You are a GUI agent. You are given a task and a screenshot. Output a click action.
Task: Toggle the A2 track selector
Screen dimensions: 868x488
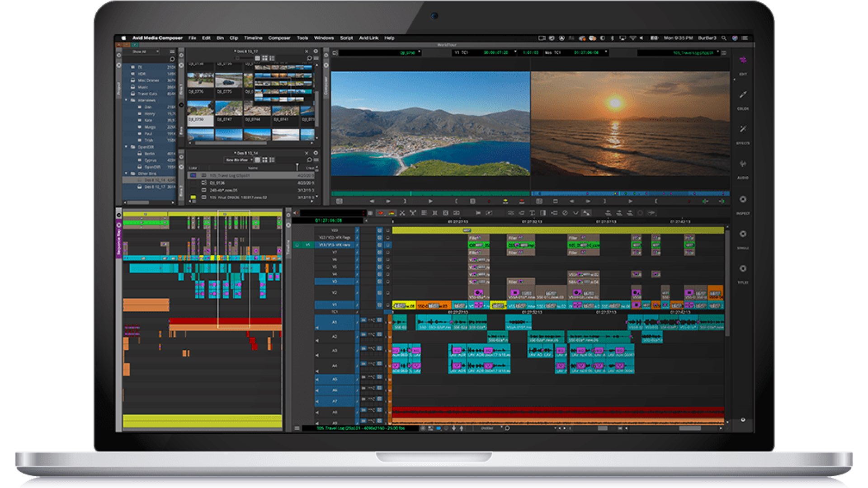(335, 337)
